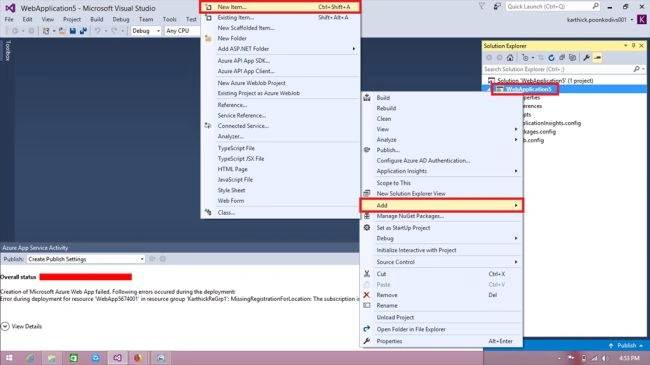650x365 pixels.
Task: Click the red Overall status progress bar
Action: (86, 277)
